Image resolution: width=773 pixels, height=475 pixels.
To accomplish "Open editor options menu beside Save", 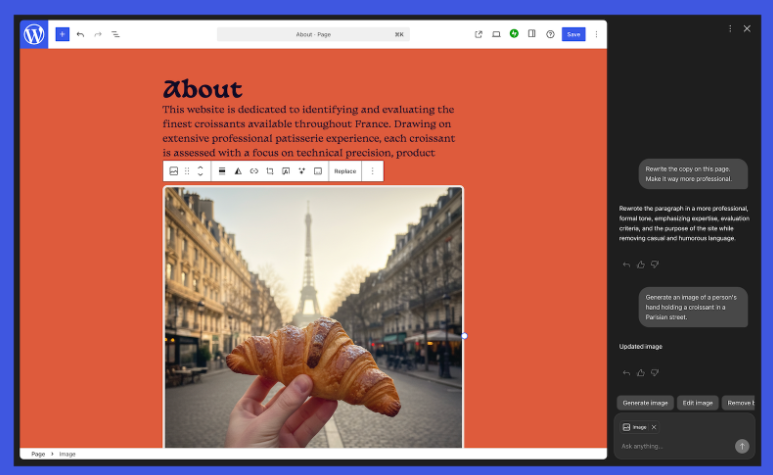I will [596, 34].
